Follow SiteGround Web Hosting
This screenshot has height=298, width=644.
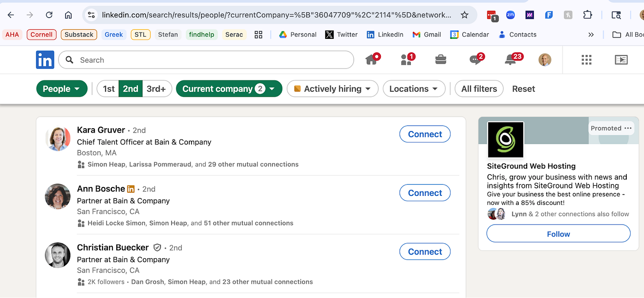tap(559, 234)
